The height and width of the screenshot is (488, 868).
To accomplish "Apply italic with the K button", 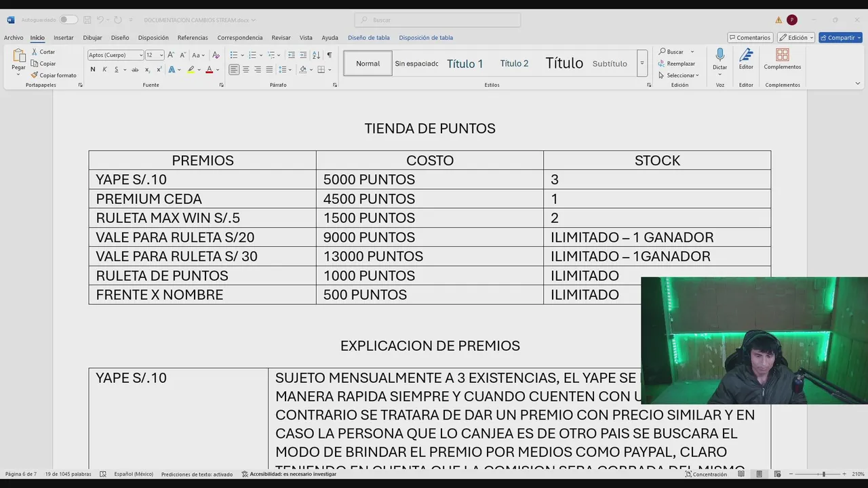I will coord(104,69).
